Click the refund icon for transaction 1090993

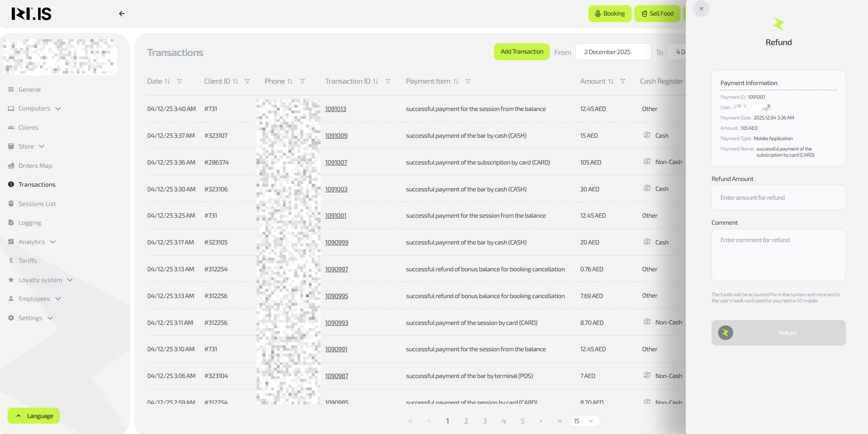point(647,322)
